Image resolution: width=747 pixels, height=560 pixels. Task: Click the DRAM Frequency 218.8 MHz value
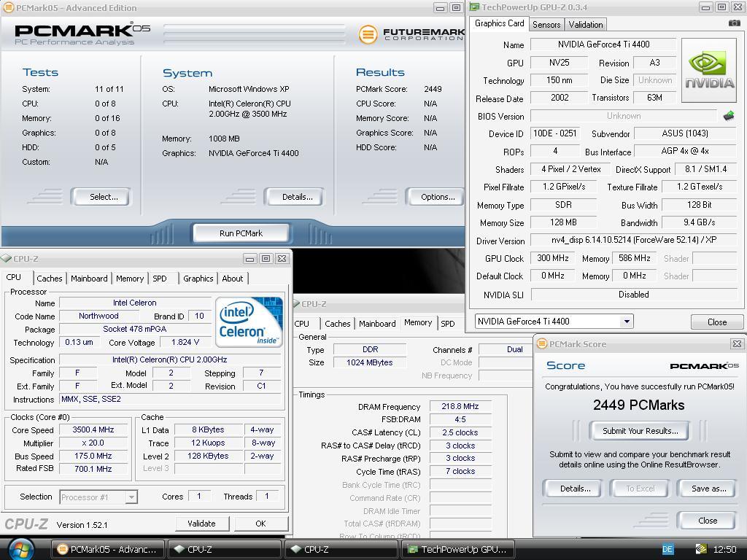(x=460, y=406)
